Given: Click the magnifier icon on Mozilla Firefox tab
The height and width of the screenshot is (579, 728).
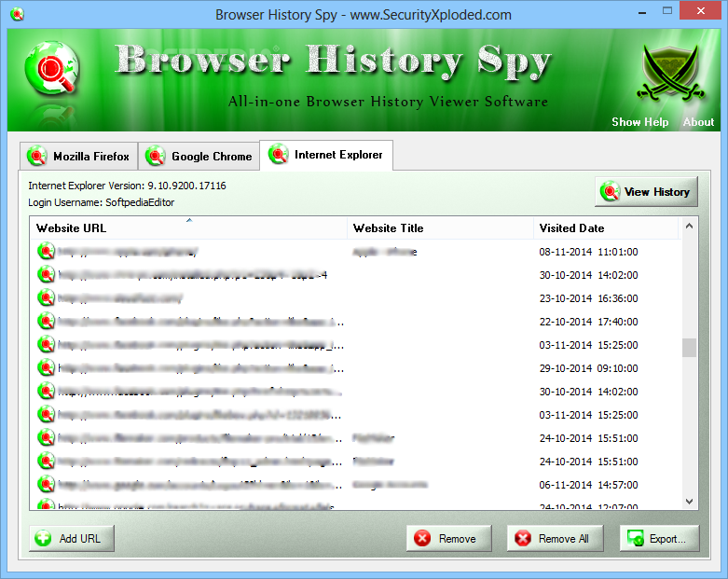Looking at the screenshot, I should [36, 156].
